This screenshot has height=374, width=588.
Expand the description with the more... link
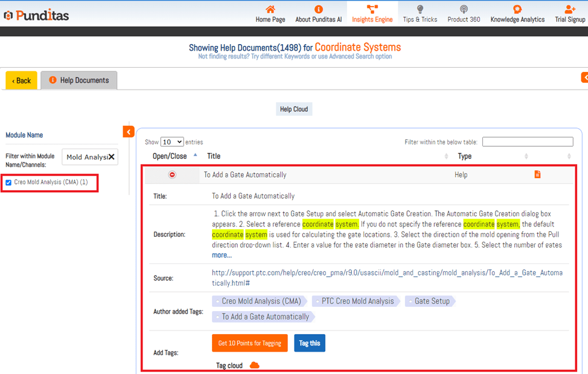(222, 255)
